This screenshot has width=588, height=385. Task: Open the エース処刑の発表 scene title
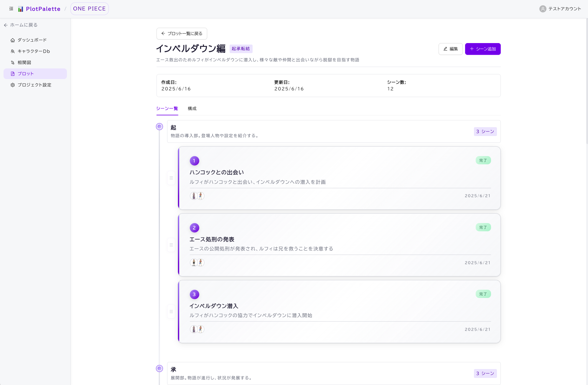212,239
